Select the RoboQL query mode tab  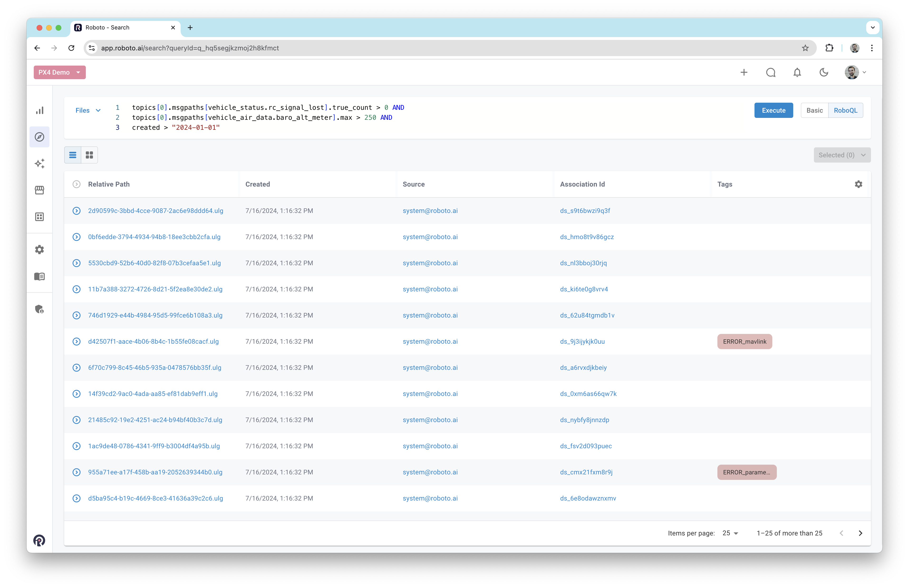[845, 110]
